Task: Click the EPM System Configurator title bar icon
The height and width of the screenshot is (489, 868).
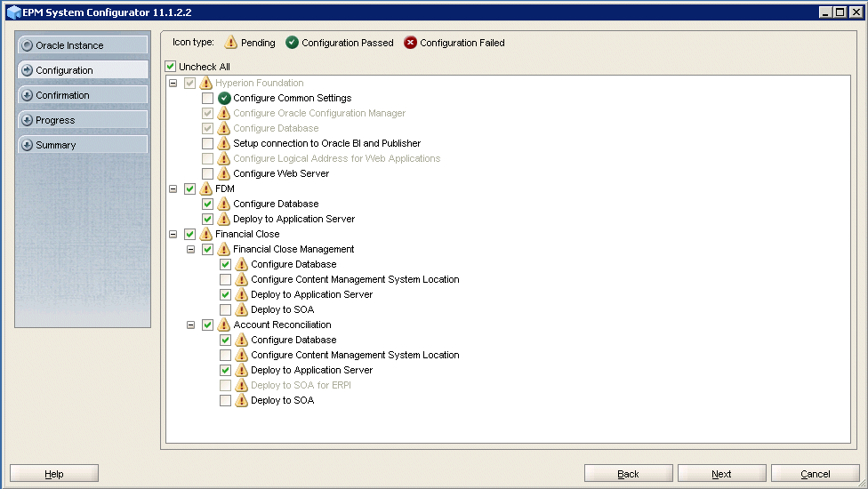Action: coord(14,12)
